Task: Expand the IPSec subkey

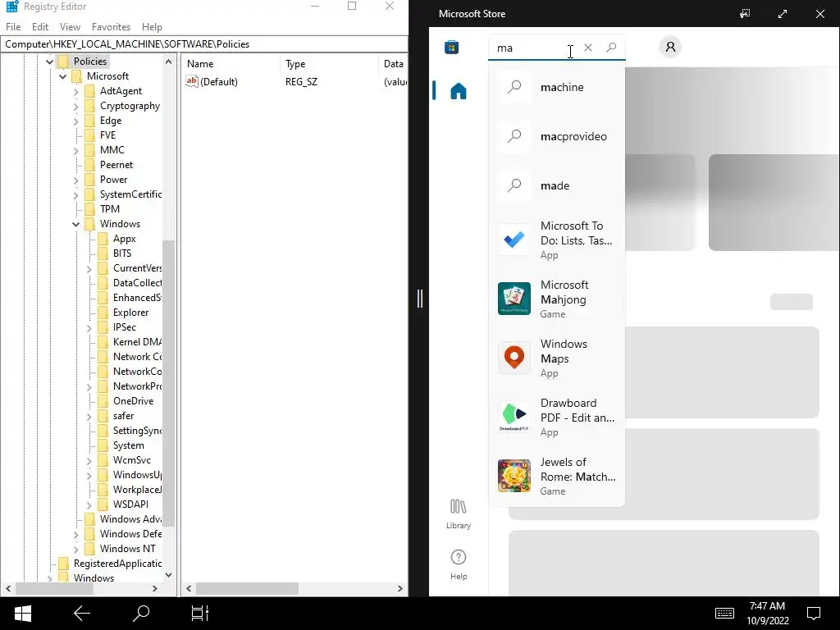Action: tap(89, 328)
